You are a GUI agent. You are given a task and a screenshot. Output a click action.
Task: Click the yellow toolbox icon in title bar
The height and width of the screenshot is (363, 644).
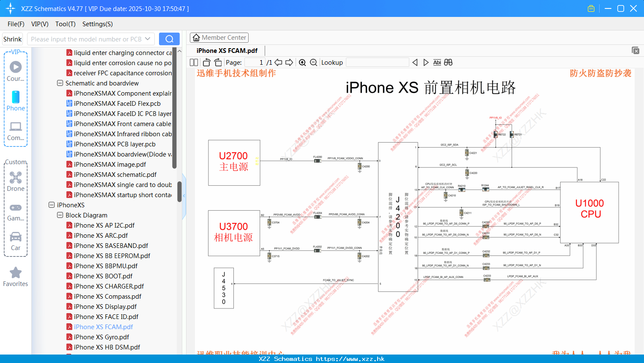[x=591, y=8]
